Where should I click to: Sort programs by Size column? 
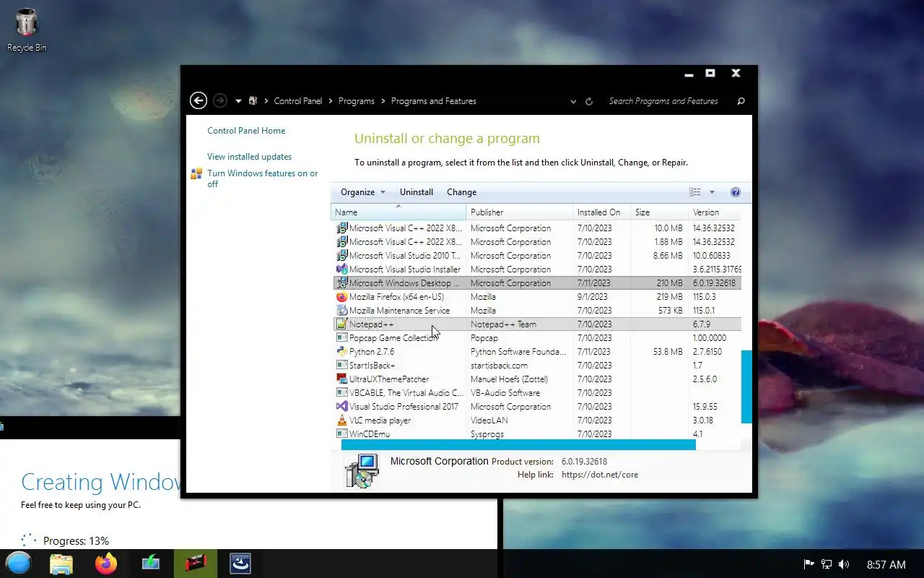tap(659, 212)
